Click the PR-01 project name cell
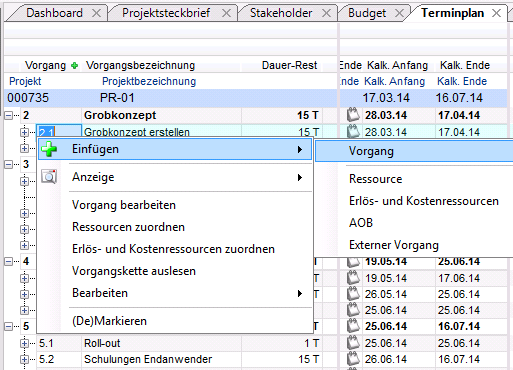The image size is (513, 370). pyautogui.click(x=117, y=98)
